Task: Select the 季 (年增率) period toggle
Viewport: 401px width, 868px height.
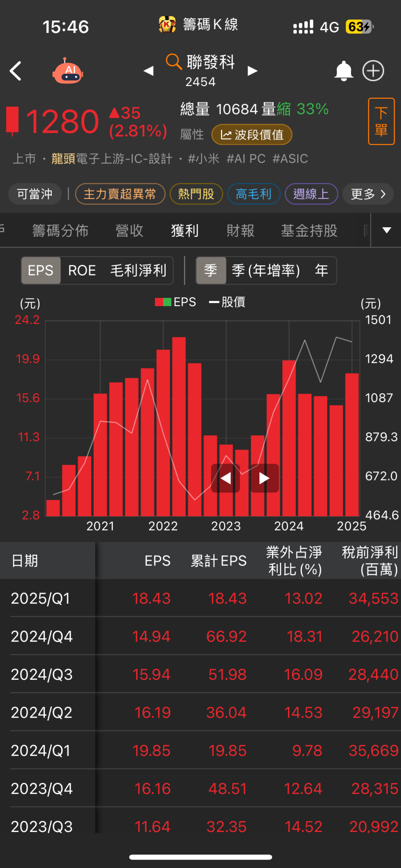Action: 266,270
